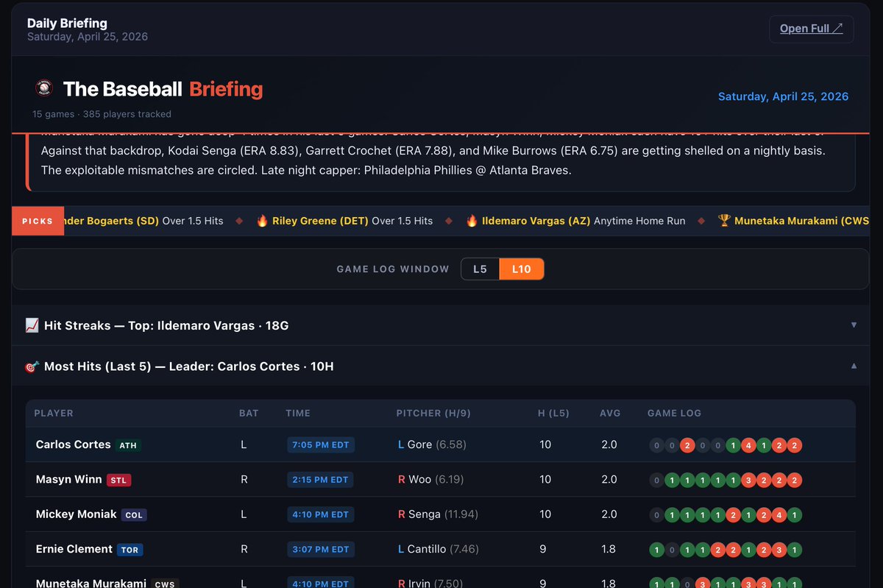This screenshot has height=588, width=883.
Task: Click pitcher L Cantillo (7.46)
Action: point(437,549)
